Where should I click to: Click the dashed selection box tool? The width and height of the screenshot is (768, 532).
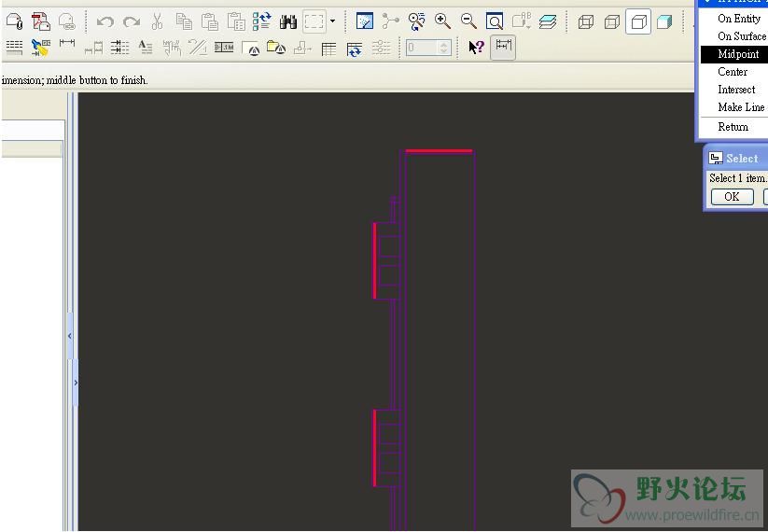point(314,21)
